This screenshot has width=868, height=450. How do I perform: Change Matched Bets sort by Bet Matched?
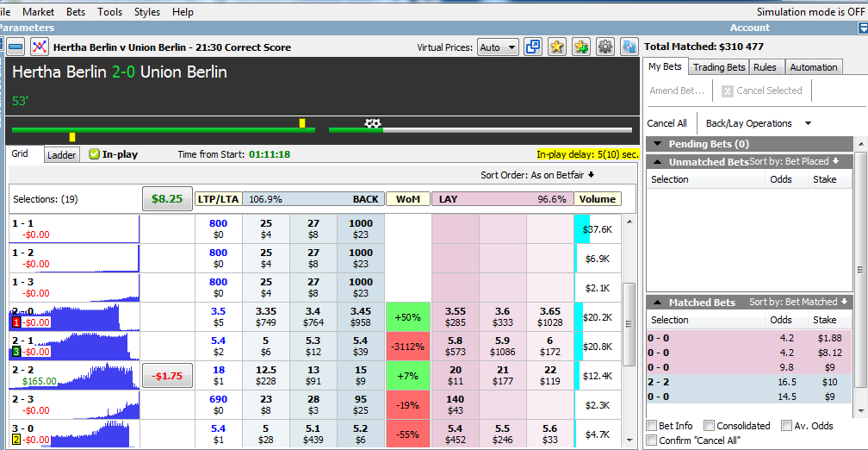798,302
